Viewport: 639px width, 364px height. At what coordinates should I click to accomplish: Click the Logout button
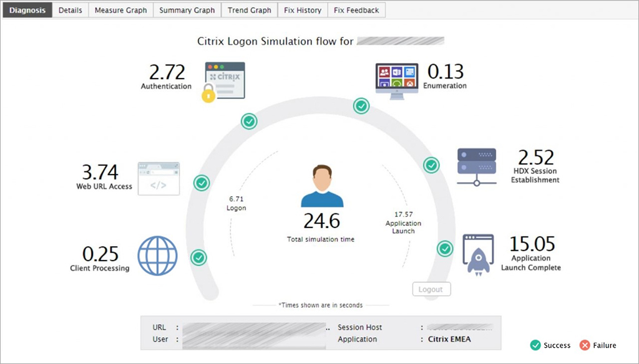[x=432, y=289]
